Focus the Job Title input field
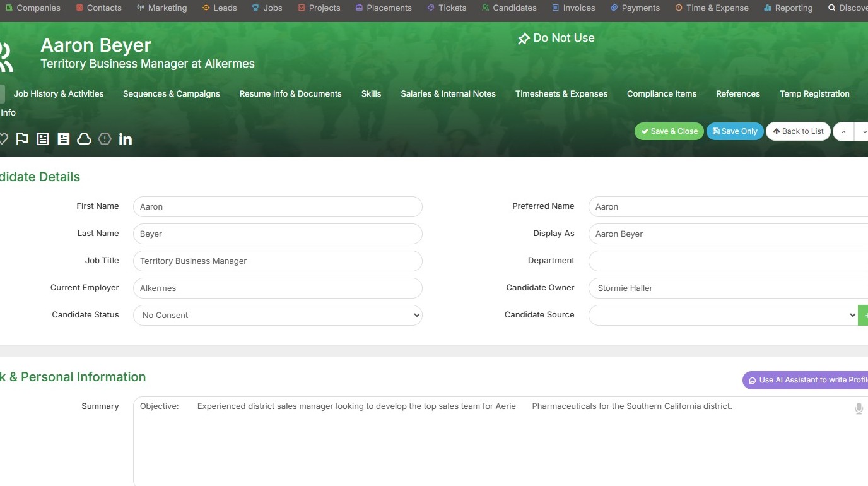 278,261
